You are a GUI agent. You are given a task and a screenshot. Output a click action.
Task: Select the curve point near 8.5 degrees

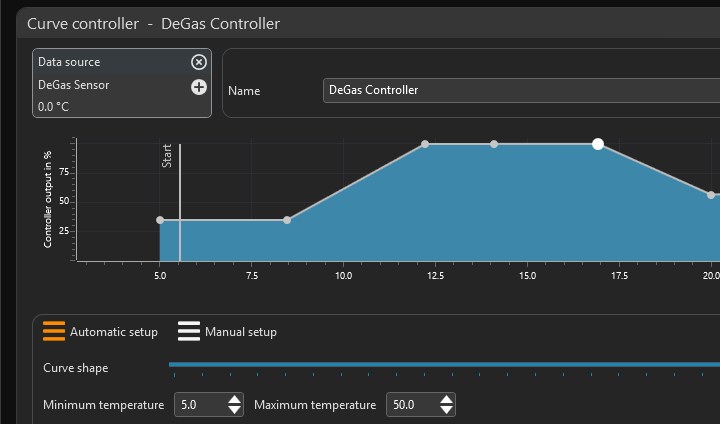(x=287, y=220)
